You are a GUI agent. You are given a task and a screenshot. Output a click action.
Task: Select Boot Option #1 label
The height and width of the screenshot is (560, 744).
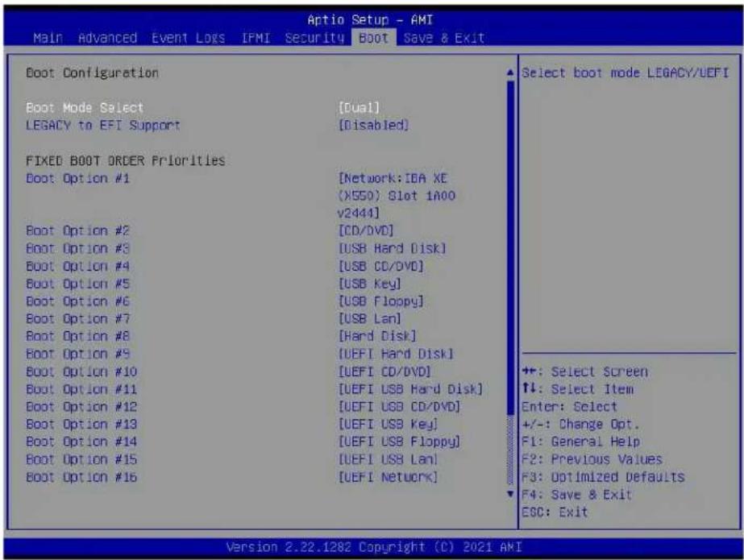(77, 178)
